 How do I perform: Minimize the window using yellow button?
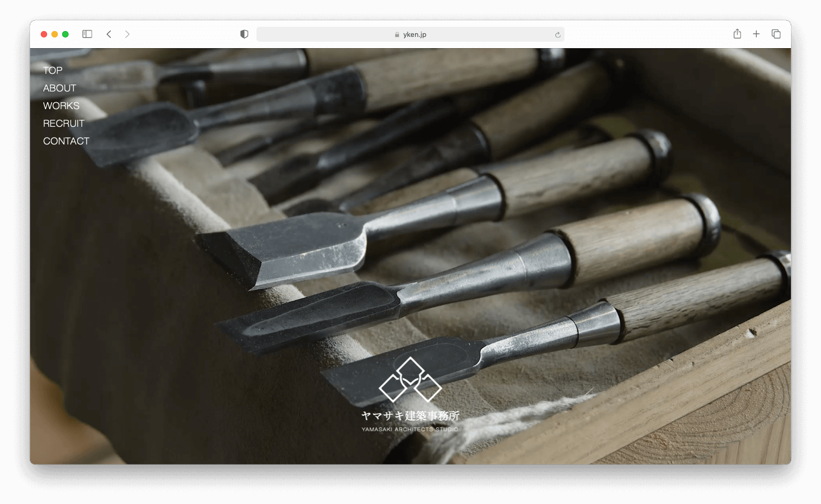coord(55,34)
